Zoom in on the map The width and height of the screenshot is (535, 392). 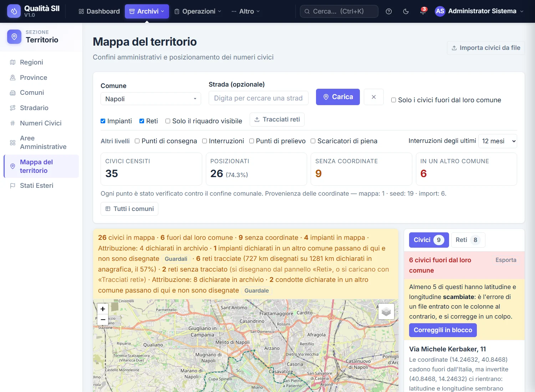tap(103, 309)
